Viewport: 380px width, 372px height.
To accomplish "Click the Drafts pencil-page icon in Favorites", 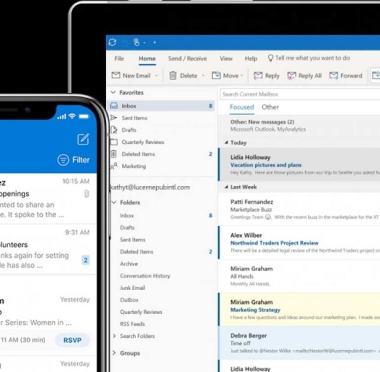I will click(x=114, y=130).
